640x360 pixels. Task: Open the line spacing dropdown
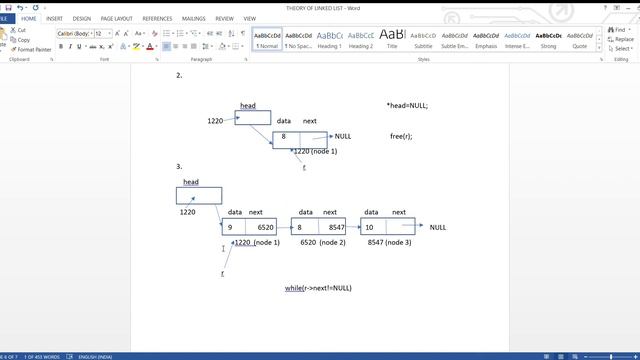207,47
